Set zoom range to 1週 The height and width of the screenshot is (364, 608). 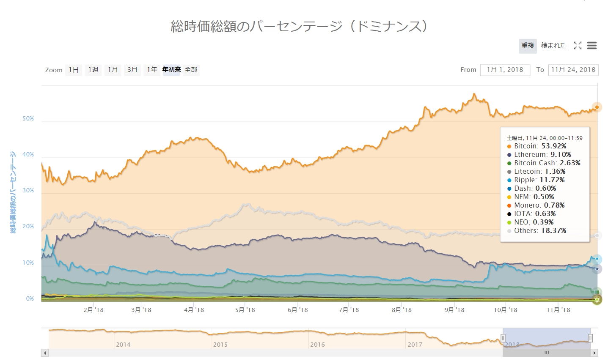pos(93,70)
